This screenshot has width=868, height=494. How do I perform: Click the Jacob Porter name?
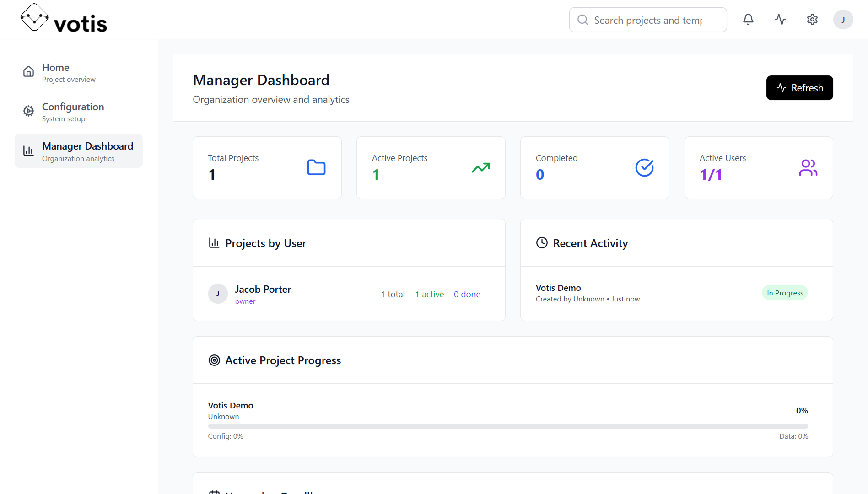(x=263, y=289)
